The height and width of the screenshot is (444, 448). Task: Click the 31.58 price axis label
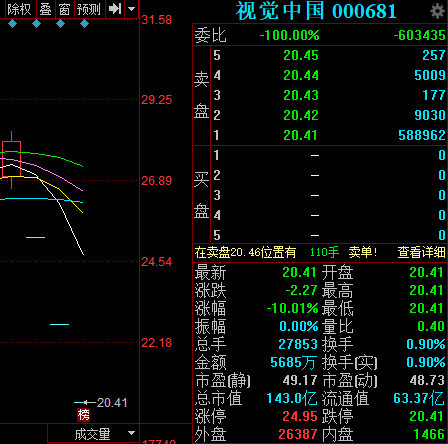point(156,20)
